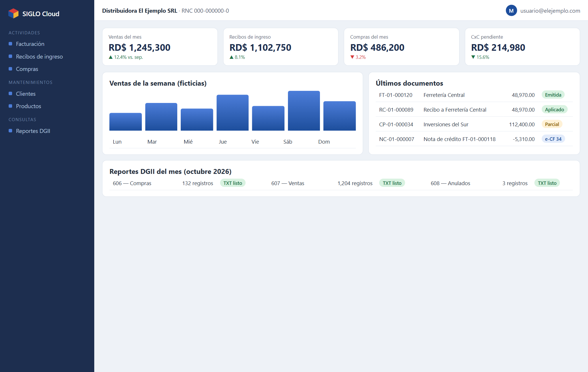Click document number RC-01-000089

tap(396, 110)
